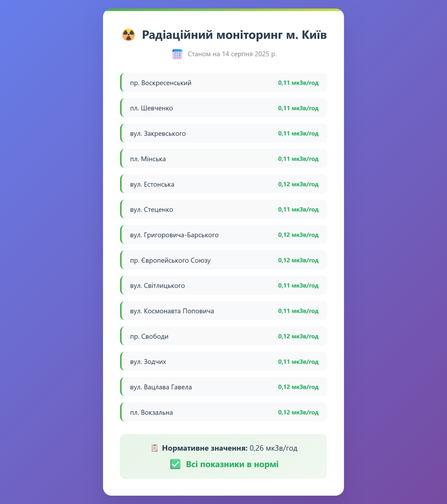Select the вул. Григоровича-Барського entry

click(223, 235)
